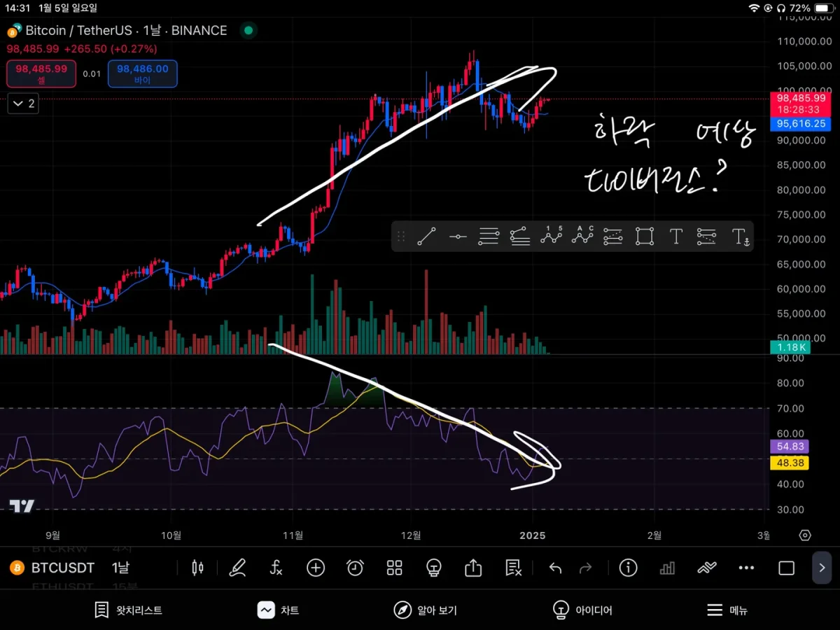The width and height of the screenshot is (840, 630).
Task: Select the Fib retracement tool
Action: coord(489,237)
